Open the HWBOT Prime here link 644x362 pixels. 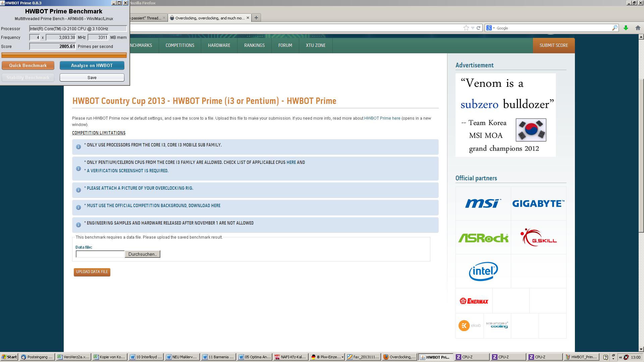pyautogui.click(x=382, y=118)
